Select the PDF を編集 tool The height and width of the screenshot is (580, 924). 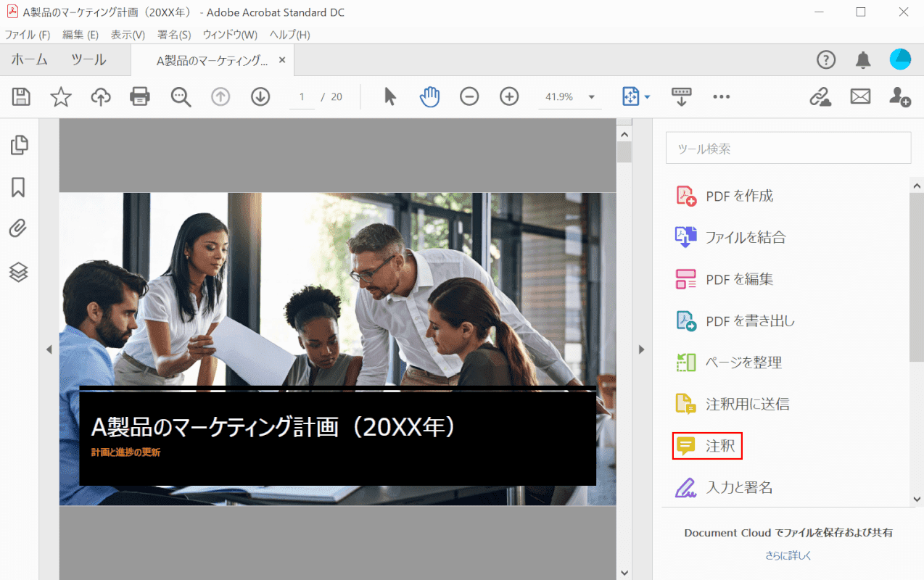click(x=725, y=279)
